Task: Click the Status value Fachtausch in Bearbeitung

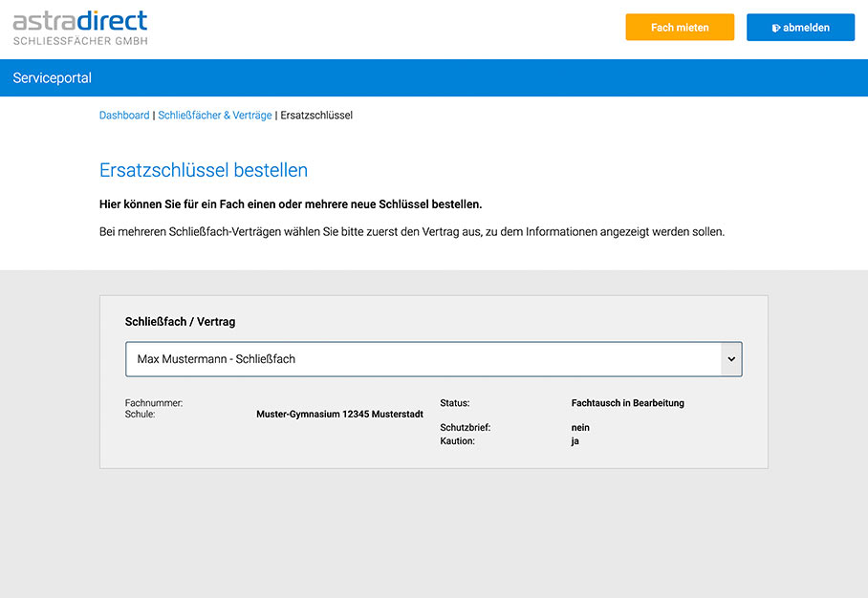Action: (x=628, y=402)
